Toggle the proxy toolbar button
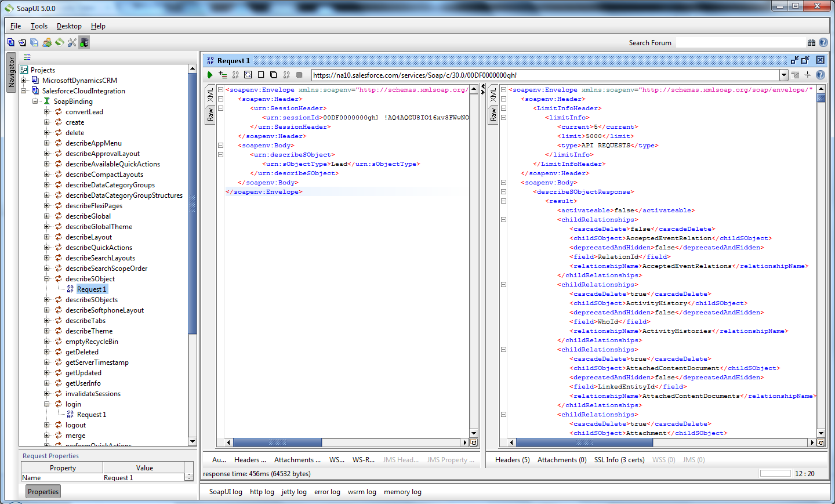This screenshot has height=504, width=835. point(84,42)
